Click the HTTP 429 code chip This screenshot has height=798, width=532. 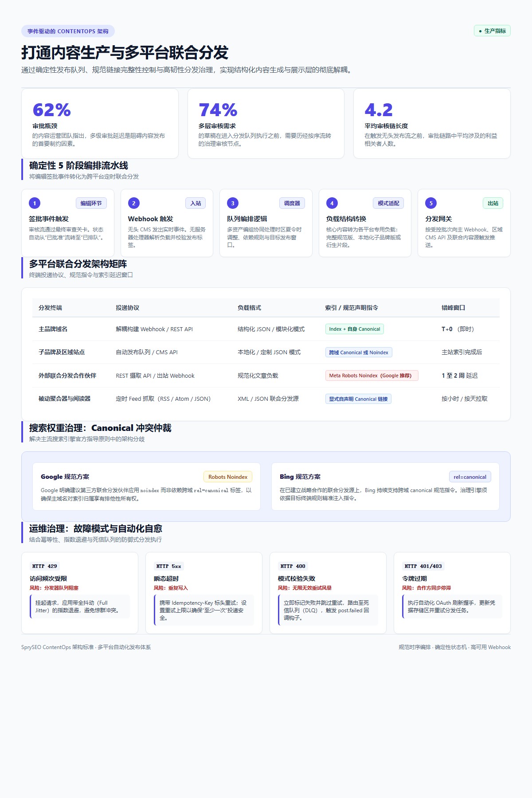pos(45,566)
